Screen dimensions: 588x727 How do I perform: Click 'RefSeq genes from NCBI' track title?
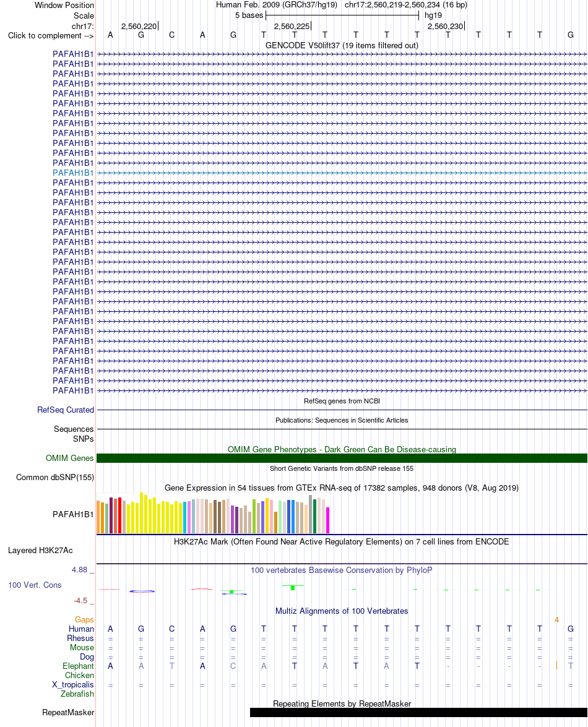(x=342, y=401)
